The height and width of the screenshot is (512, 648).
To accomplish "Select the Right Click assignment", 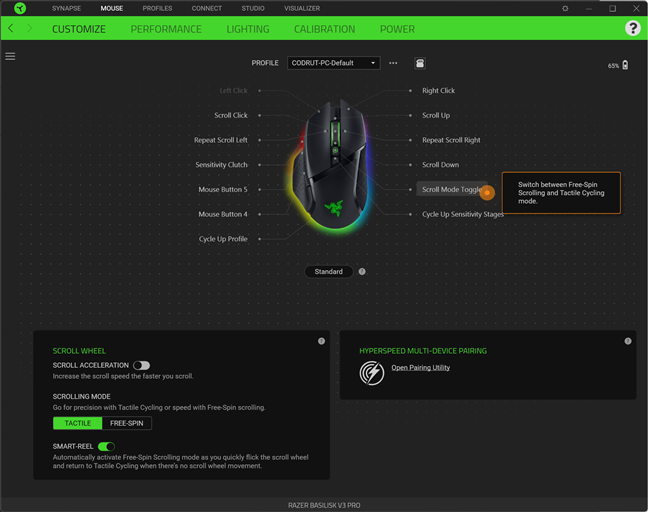I will pyautogui.click(x=438, y=90).
